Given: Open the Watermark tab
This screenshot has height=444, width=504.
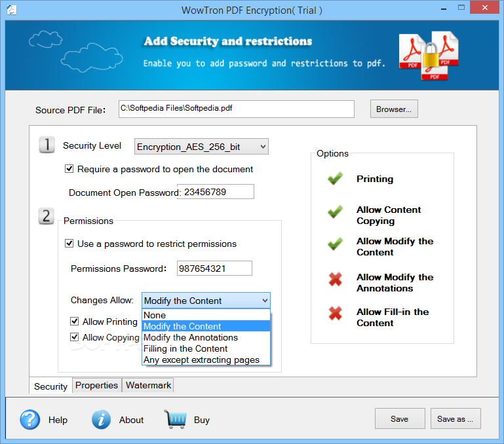Looking at the screenshot, I should point(148,385).
